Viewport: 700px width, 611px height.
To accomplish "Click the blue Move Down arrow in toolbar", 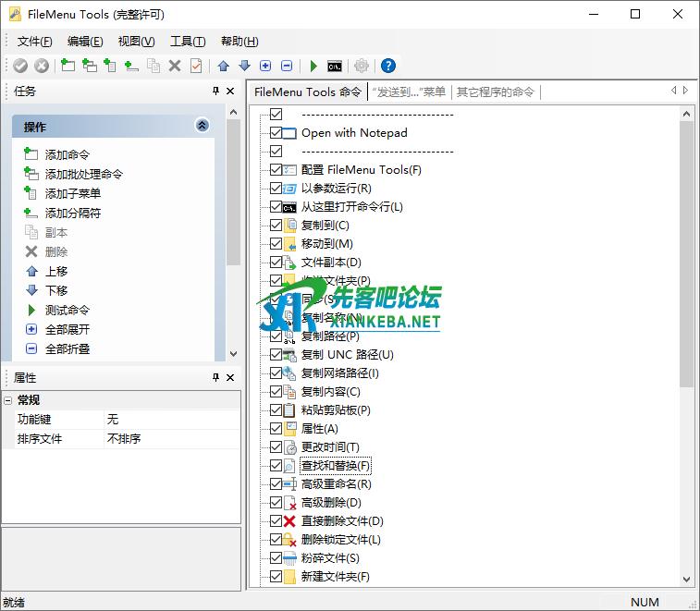I will 244,66.
